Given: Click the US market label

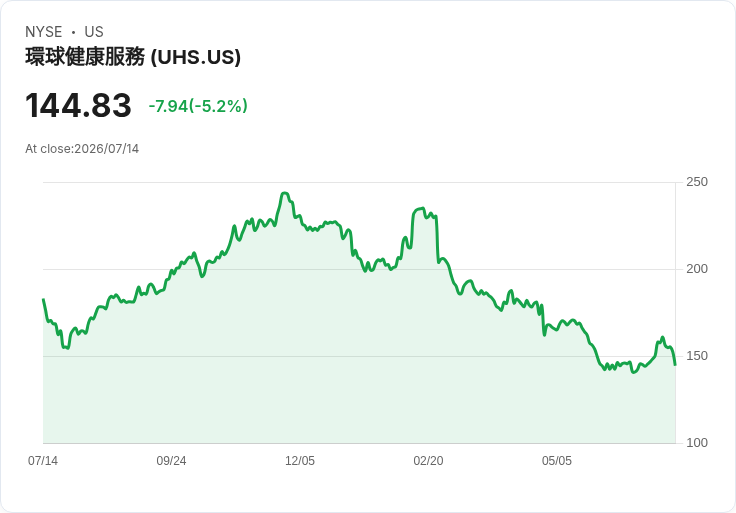Looking at the screenshot, I should point(94,32).
